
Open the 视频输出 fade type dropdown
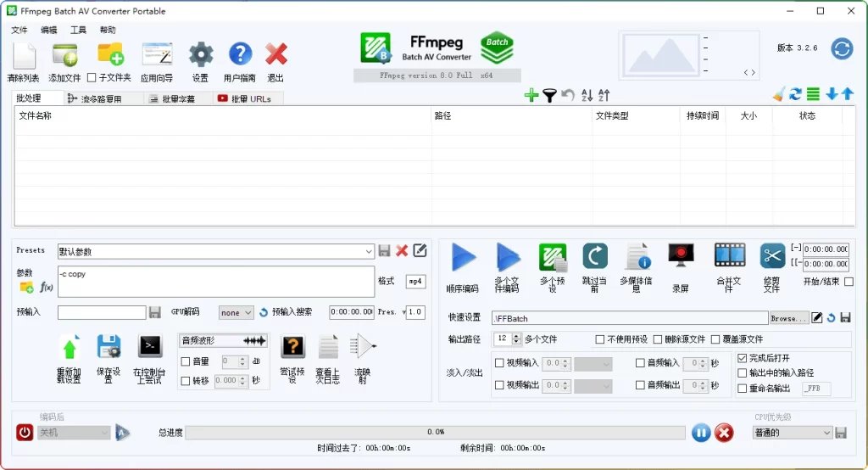tap(593, 385)
